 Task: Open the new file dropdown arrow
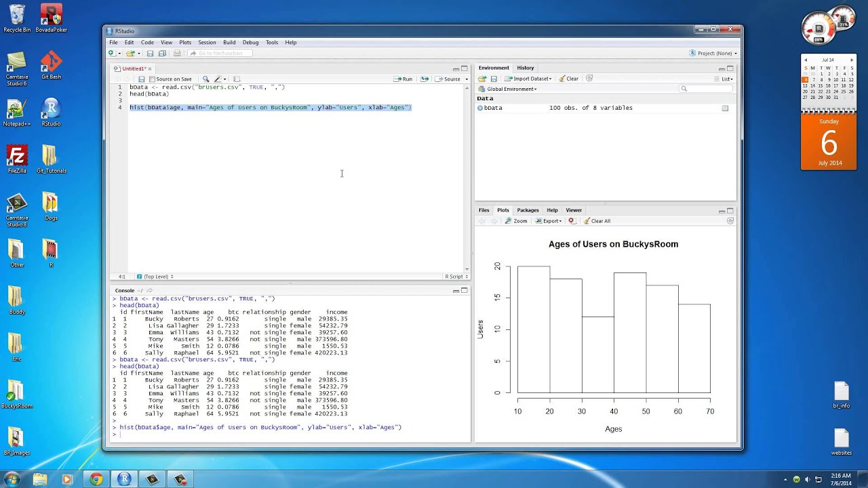(119, 53)
